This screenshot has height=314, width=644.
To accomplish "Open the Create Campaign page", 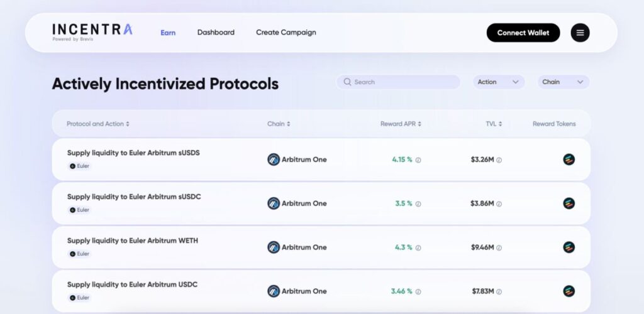I will point(286,32).
